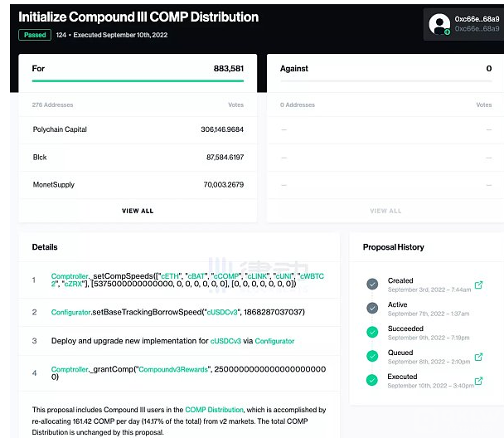Screen dimensions: 504x438
Task: Open the Comptroller link in _setCompSpeeds action
Action: (x=70, y=276)
